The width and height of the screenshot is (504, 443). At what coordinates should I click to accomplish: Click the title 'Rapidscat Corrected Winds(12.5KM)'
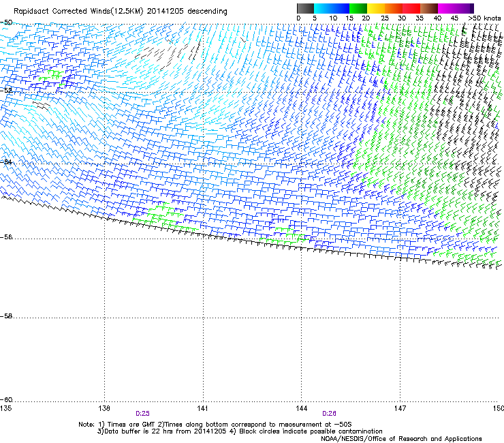[78, 12]
